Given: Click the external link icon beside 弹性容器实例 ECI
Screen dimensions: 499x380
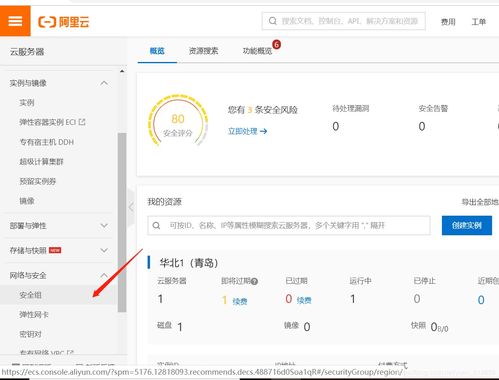Looking at the screenshot, I should 82,122.
